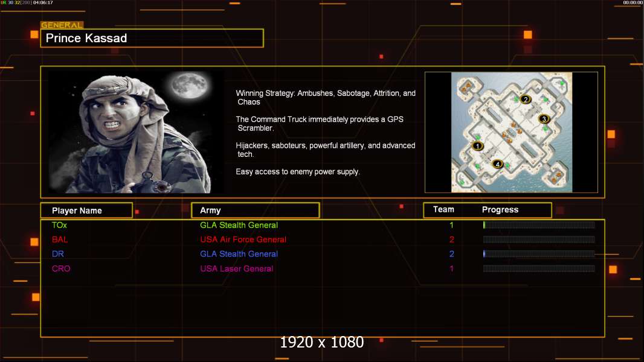
Task: Click the Prince Kassad general portrait
Action: pyautogui.click(x=137, y=132)
